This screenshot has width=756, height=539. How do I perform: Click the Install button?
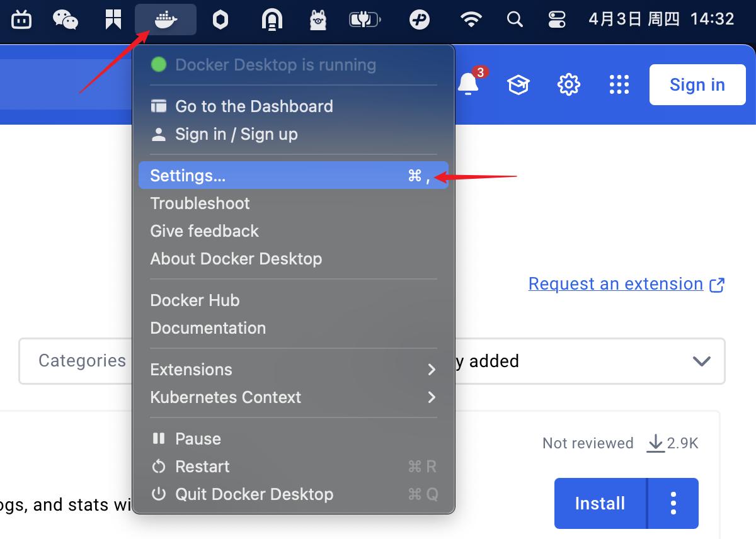pyautogui.click(x=600, y=504)
